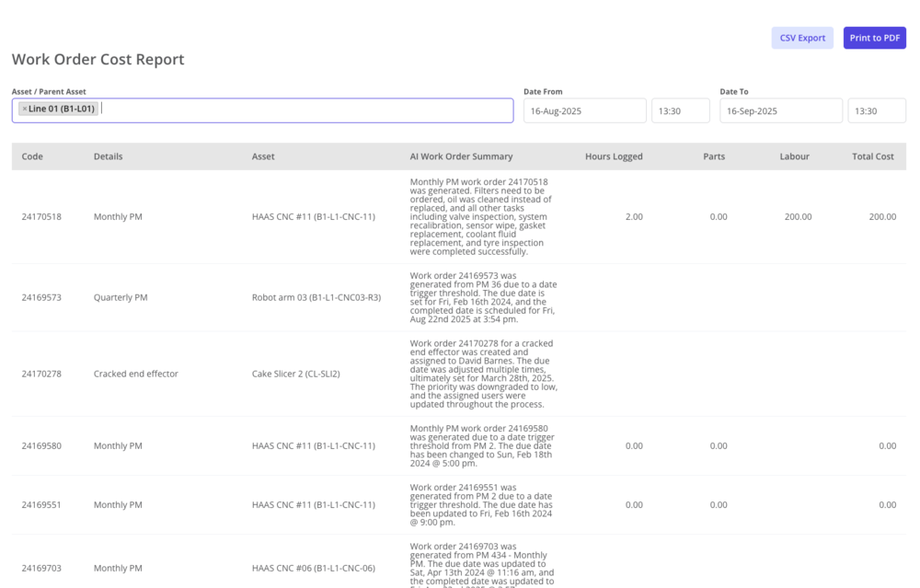This screenshot has width=920, height=588.
Task: Click AI summary for work order 24170278
Action: tap(484, 374)
